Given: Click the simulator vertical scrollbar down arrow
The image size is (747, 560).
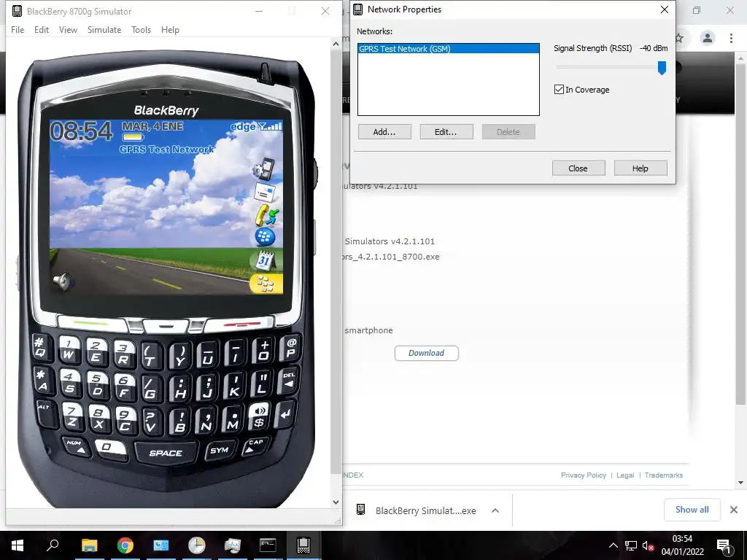Looking at the screenshot, I should point(336,502).
